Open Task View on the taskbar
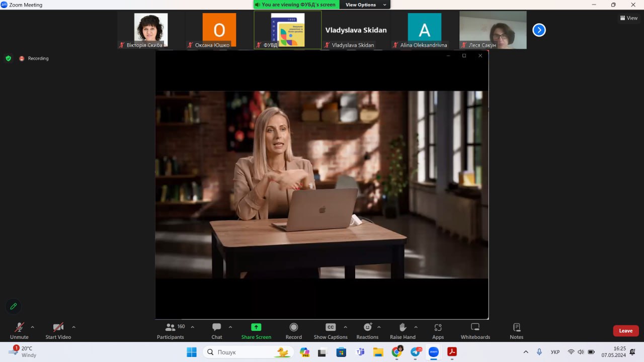 click(x=323, y=352)
